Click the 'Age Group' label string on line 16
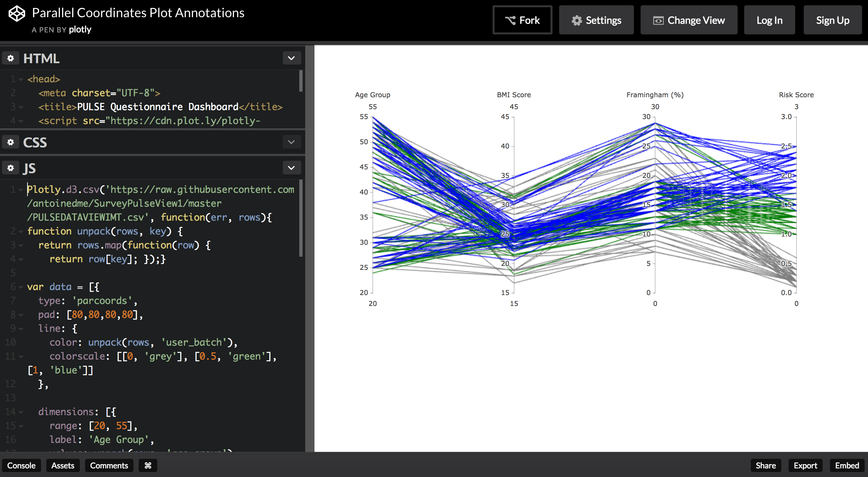Viewport: 868px width, 477px height. 119,440
